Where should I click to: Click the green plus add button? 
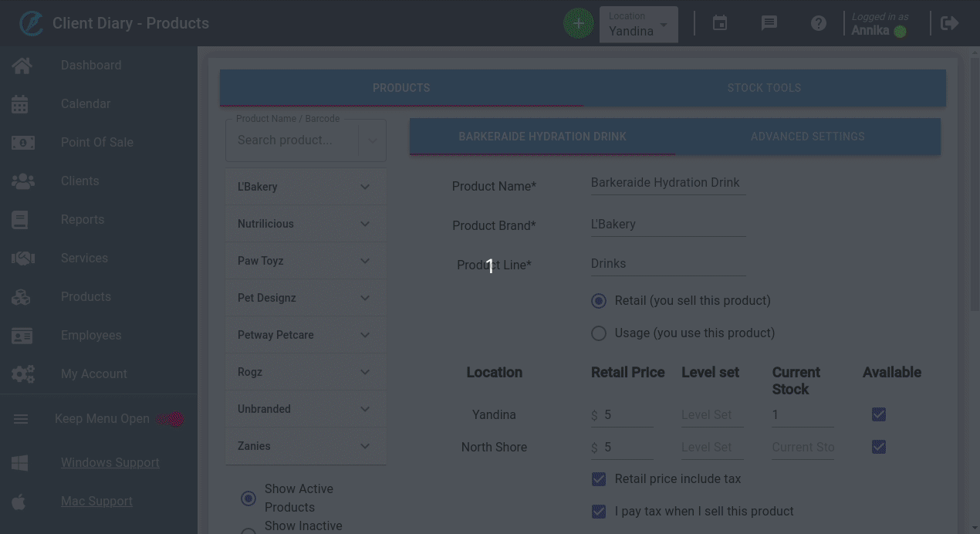[x=579, y=23]
